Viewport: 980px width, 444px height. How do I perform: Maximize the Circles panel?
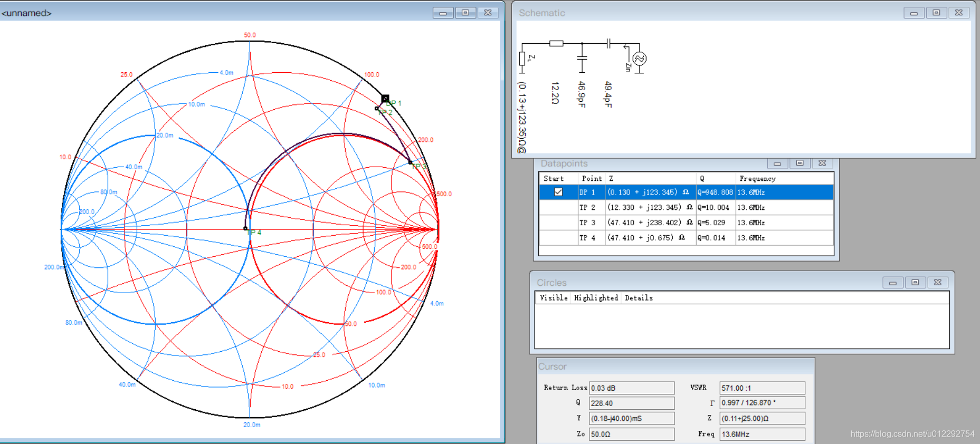(x=916, y=283)
